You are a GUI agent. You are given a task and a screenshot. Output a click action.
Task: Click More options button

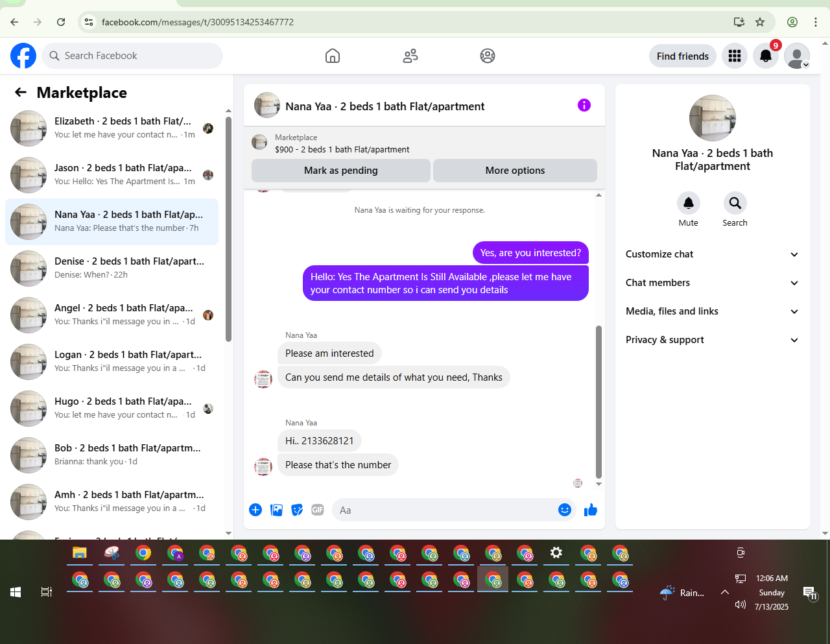coord(515,171)
